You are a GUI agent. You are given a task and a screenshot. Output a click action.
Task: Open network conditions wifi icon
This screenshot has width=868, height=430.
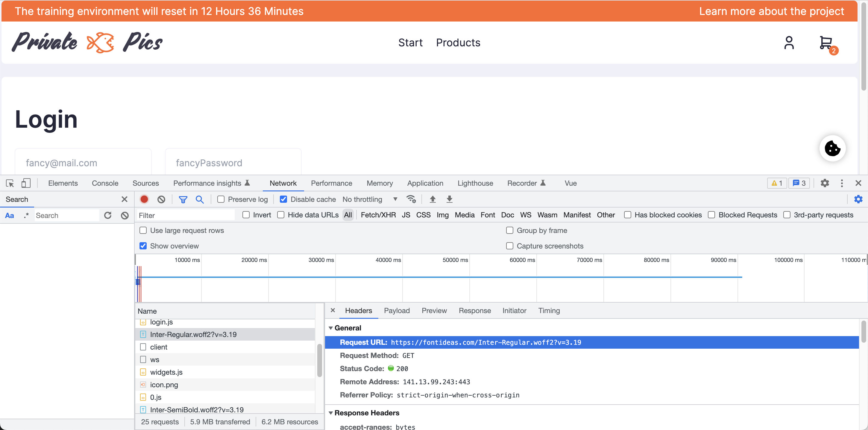[411, 199]
